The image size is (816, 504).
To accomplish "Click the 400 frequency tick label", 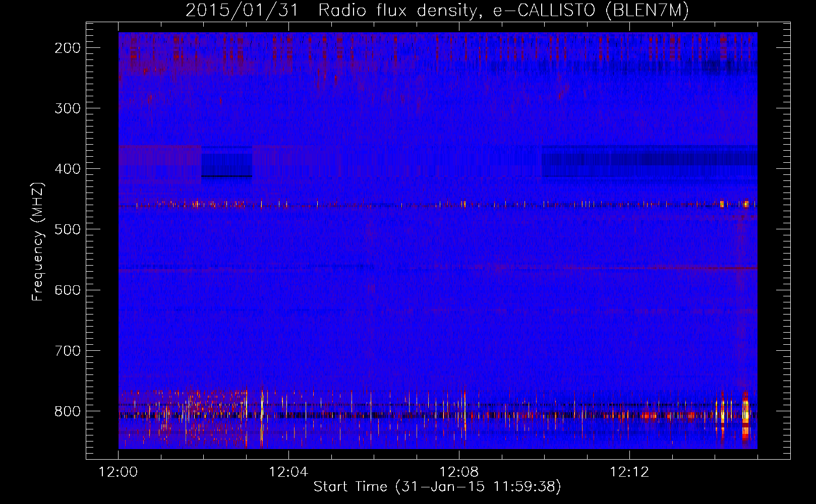I will (x=67, y=169).
